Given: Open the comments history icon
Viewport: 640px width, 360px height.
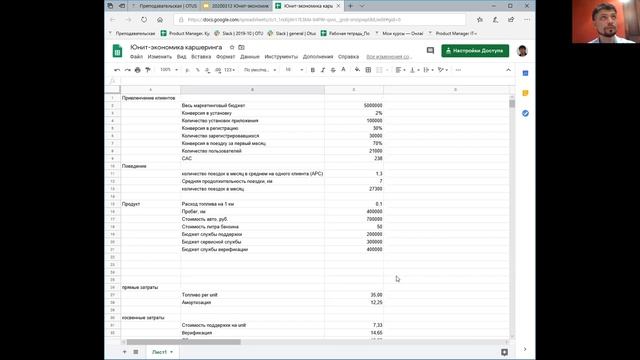Looking at the screenshot, I should (430, 51).
